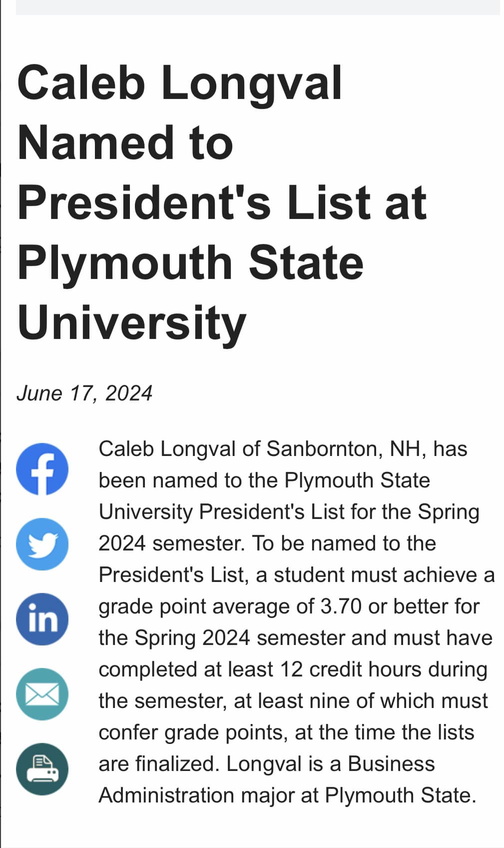Share the article on Twitter

pyautogui.click(x=42, y=544)
